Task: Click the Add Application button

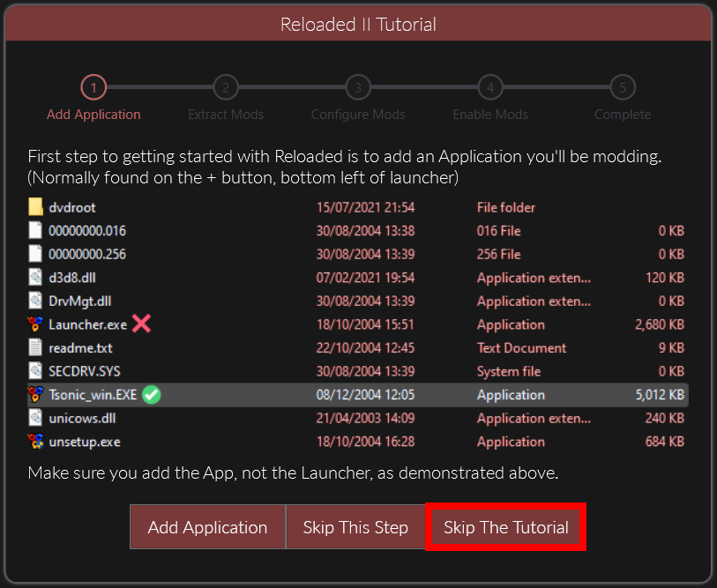Action: [207, 526]
